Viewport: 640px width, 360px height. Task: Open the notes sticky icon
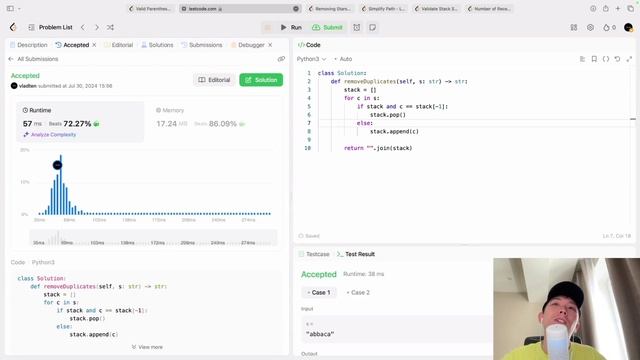[x=372, y=27]
